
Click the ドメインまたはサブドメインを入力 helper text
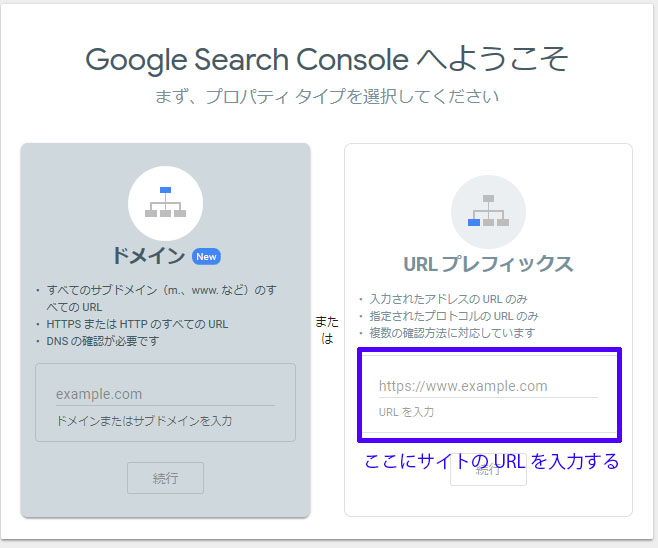click(x=144, y=421)
